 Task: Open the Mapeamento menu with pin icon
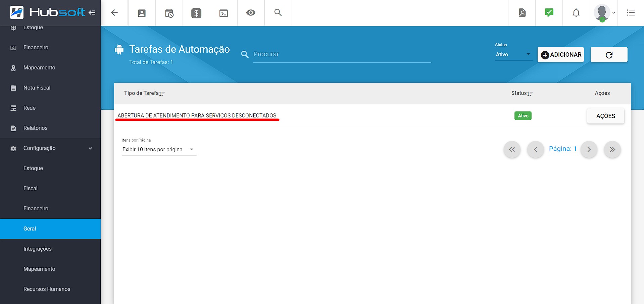tap(50, 68)
